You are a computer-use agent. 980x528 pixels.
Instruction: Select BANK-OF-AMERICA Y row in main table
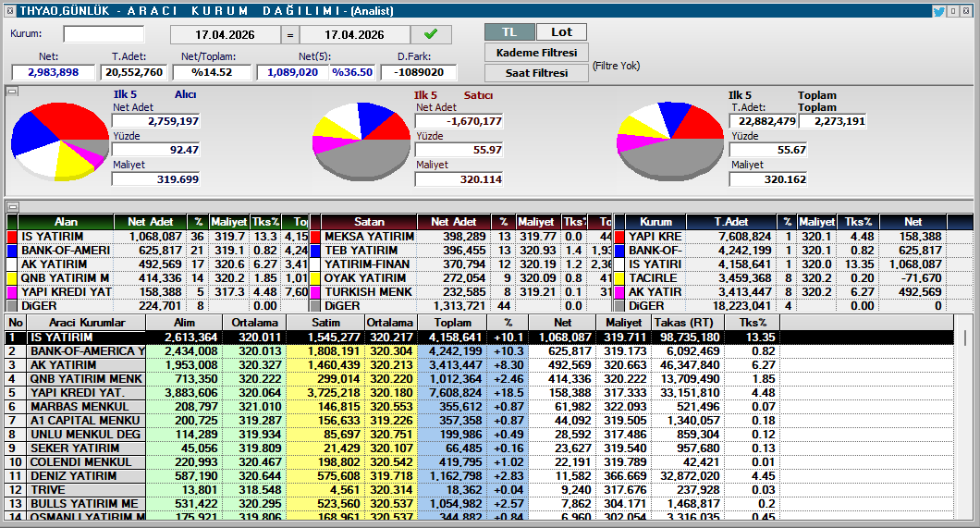(x=480, y=351)
